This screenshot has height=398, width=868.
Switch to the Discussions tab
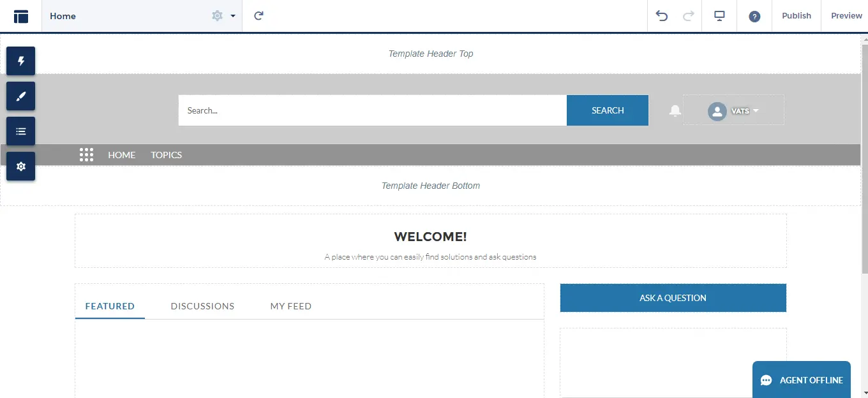coord(202,306)
